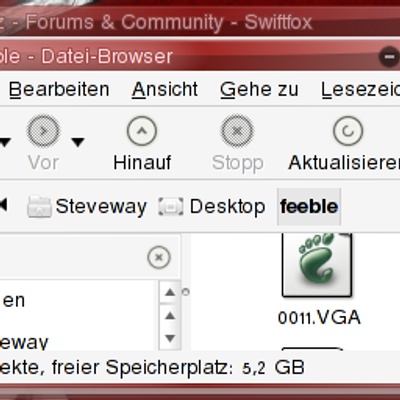Screen dimensions: 400x400
Task: Select the Desktop path button icon
Action: [x=171, y=207]
